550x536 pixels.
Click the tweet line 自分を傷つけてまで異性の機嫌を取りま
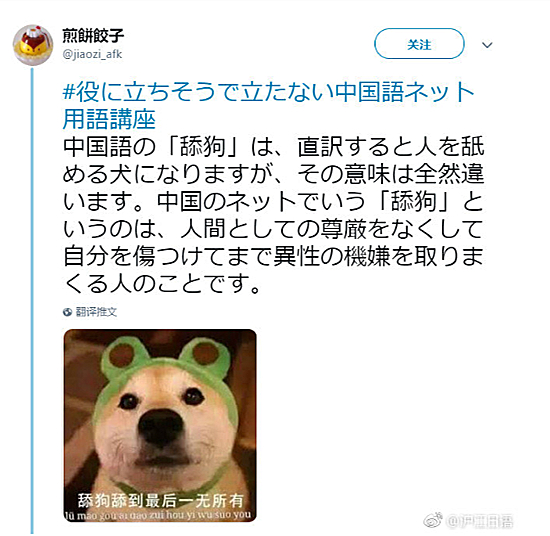click(274, 256)
